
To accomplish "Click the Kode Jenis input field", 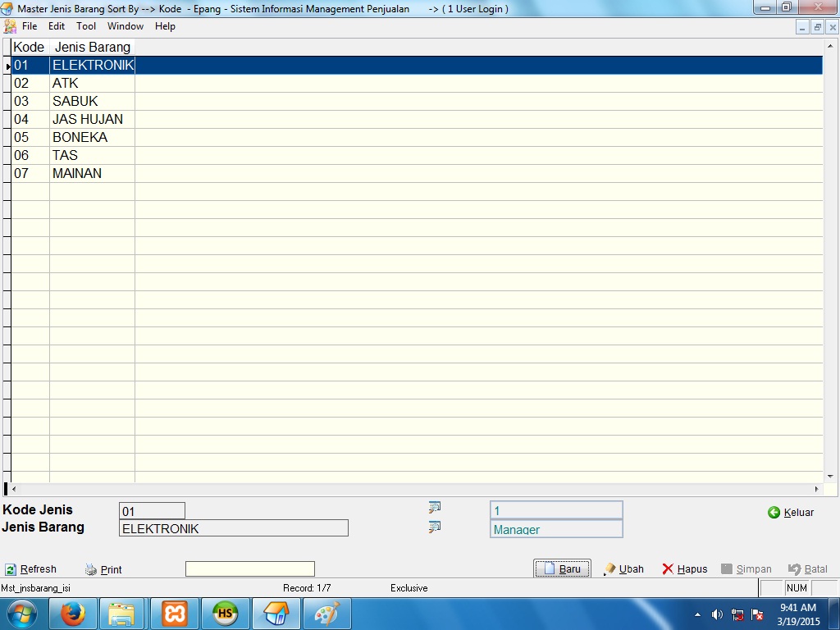I will 152,511.
